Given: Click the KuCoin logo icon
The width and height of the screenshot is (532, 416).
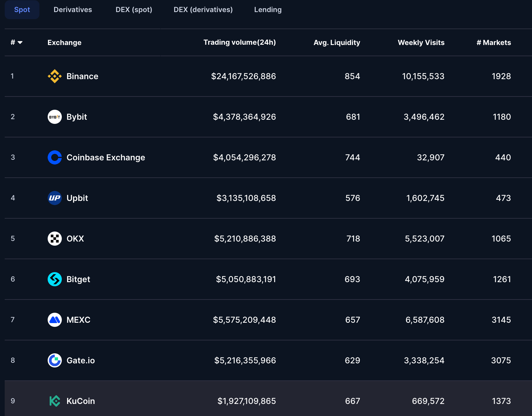Looking at the screenshot, I should (55, 401).
